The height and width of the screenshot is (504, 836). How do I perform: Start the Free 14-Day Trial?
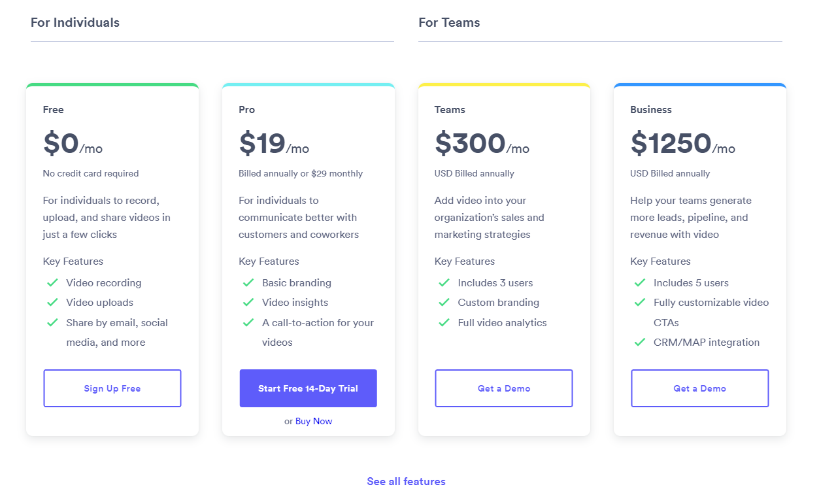[308, 388]
